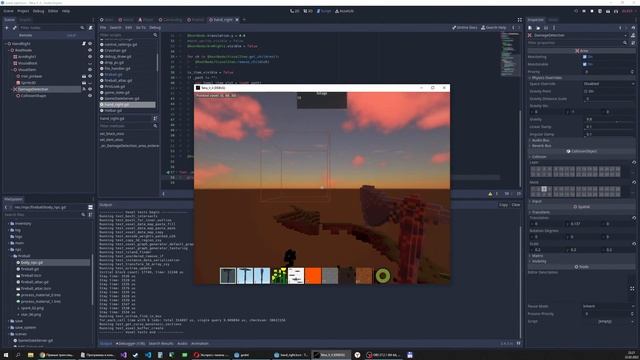The width and height of the screenshot is (640, 360).
Task: Click search icon in FileSystem search
Action: pos(83,214)
